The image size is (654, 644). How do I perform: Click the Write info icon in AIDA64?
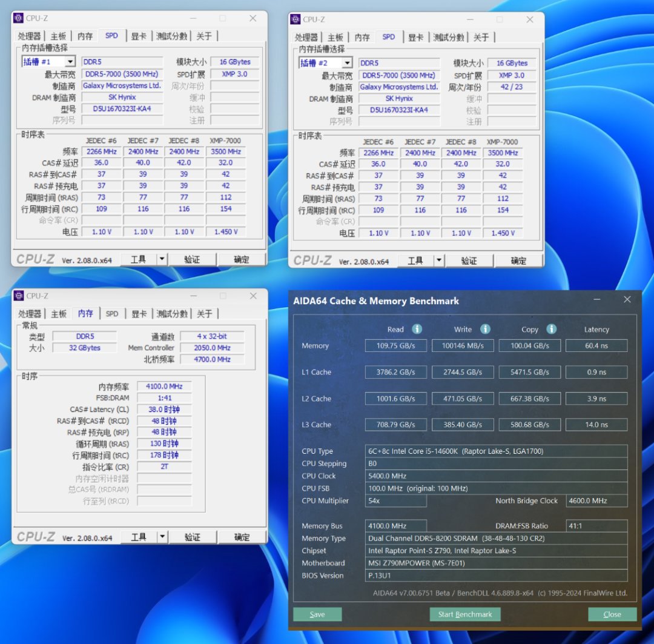485,329
